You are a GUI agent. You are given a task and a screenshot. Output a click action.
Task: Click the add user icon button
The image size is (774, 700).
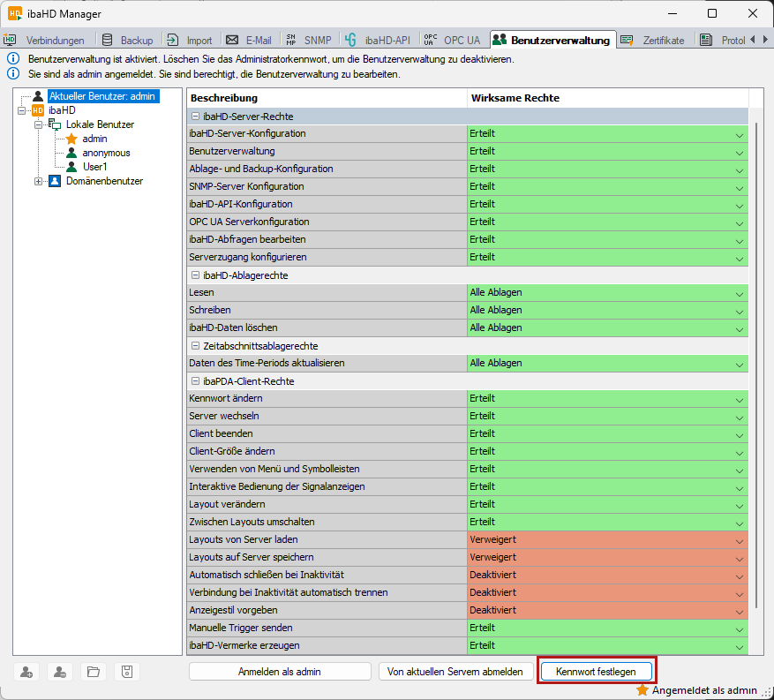(26, 672)
